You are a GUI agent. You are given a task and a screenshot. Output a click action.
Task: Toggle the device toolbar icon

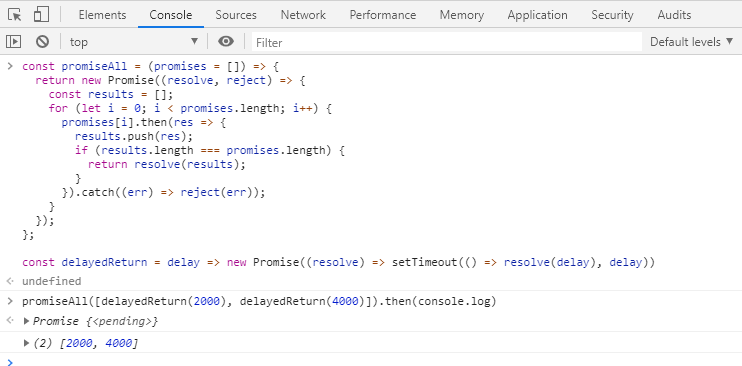pos(41,15)
